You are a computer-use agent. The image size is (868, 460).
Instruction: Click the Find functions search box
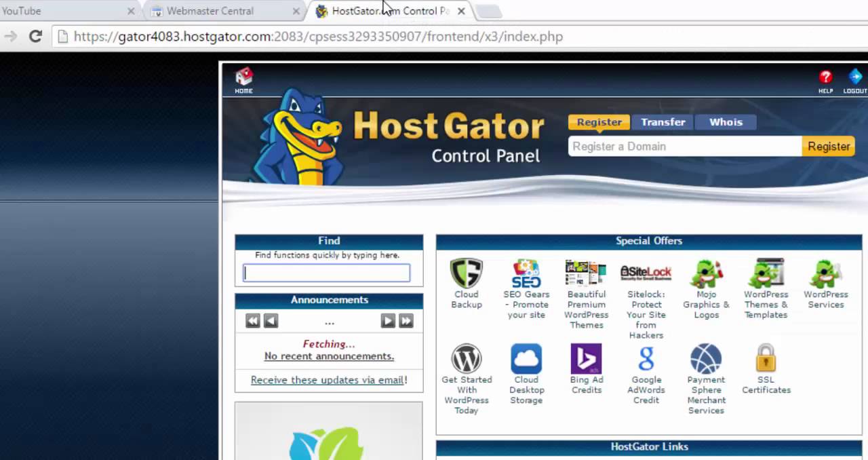327,273
